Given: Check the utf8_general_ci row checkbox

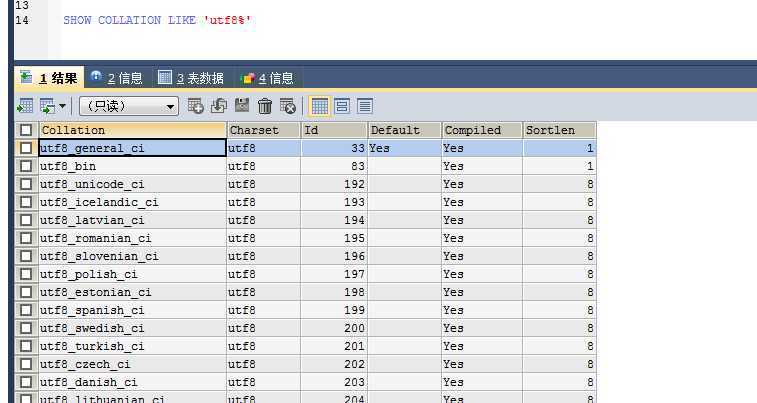Looking at the screenshot, I should coord(26,148).
